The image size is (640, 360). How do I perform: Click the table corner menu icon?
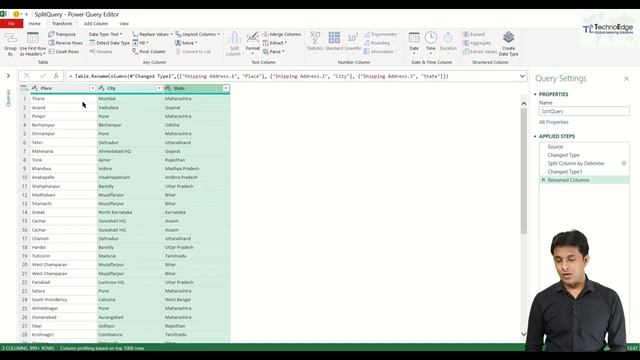click(24, 88)
